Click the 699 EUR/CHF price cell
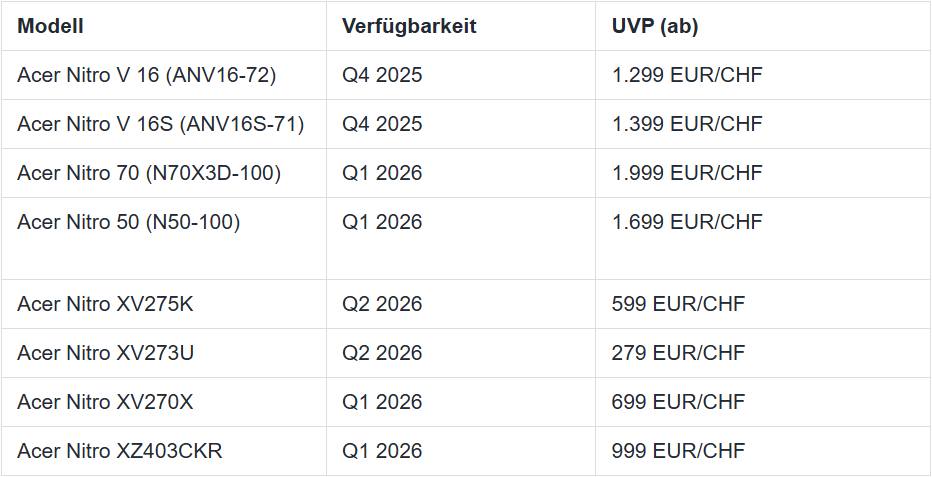This screenshot has width=932, height=477. pos(763,402)
